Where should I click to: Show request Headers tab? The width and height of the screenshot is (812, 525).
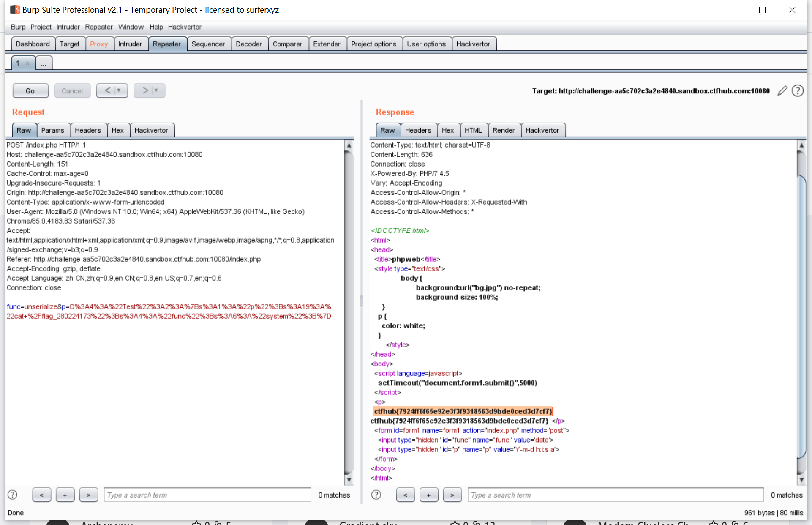pos(88,130)
